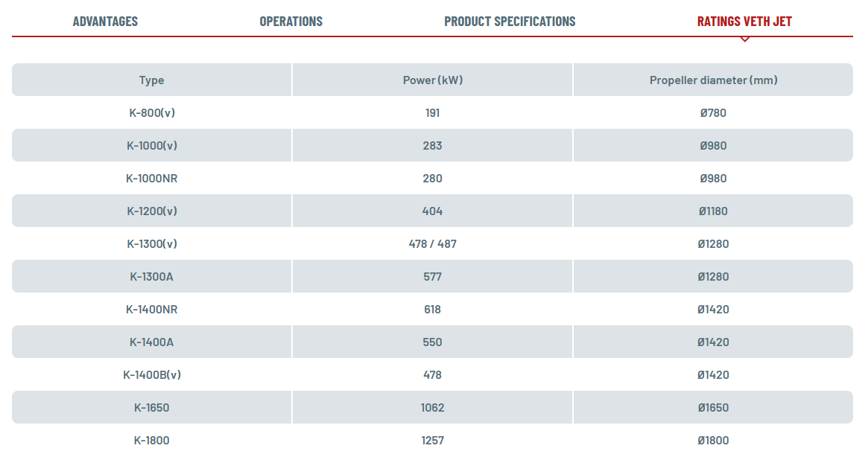The width and height of the screenshot is (868, 460).
Task: Open the OPERATIONS tab
Action: 291,21
